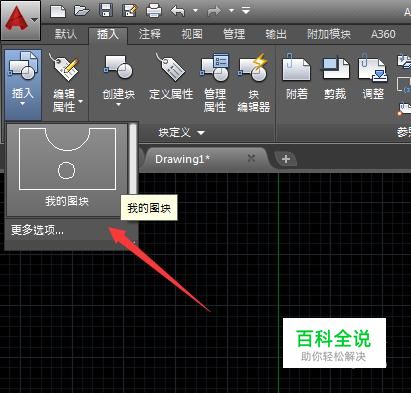Switch to the A360 ribbon tab
The image size is (411, 393).
(x=383, y=34)
